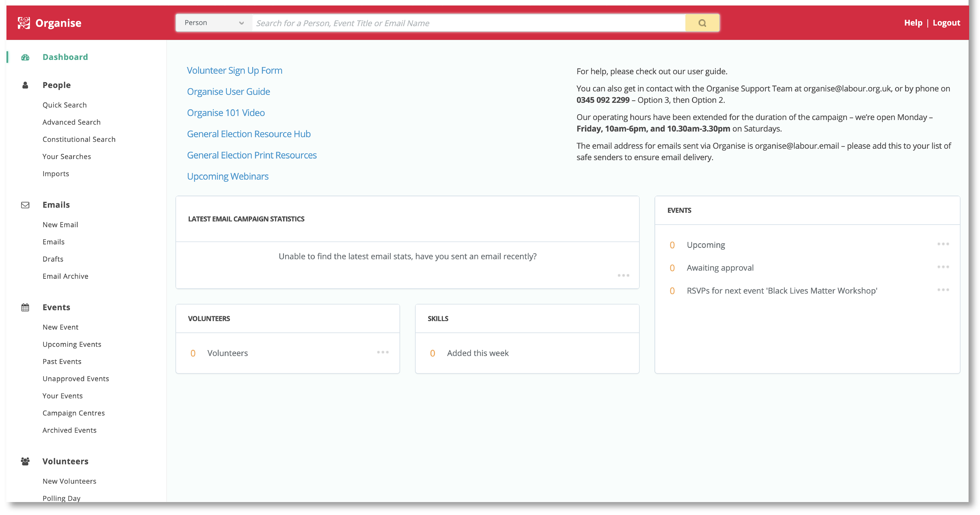Open Your Events in the sidebar
The height and width of the screenshot is (515, 980).
[x=62, y=396]
